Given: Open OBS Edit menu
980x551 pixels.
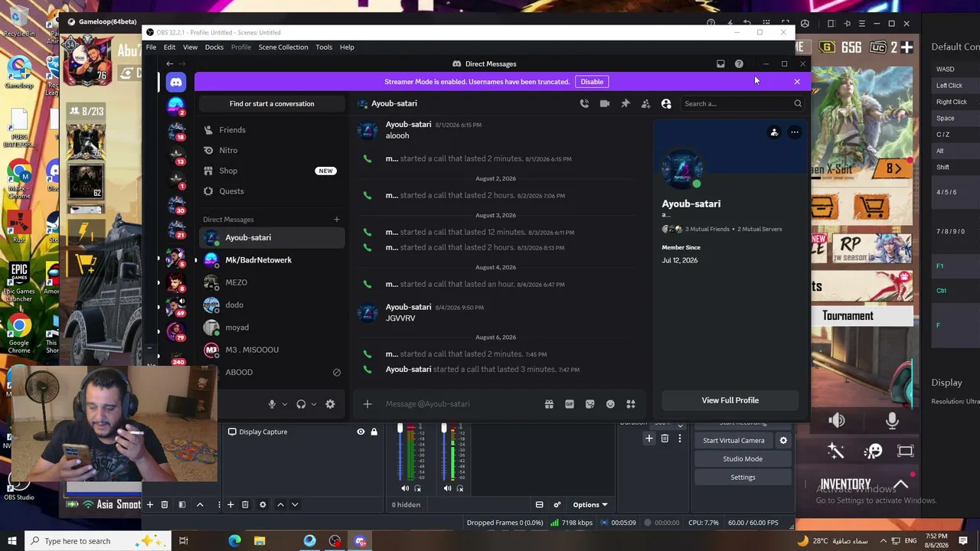Looking at the screenshot, I should coord(169,47).
